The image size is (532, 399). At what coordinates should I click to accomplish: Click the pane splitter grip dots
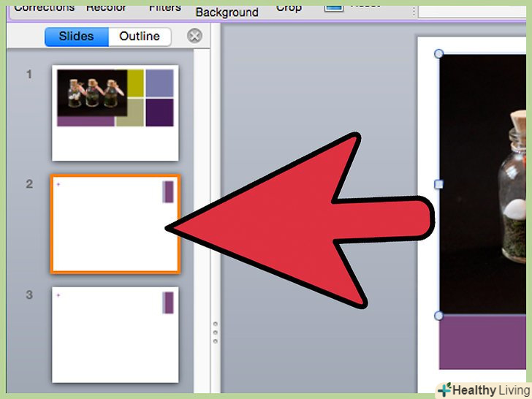pyautogui.click(x=216, y=332)
